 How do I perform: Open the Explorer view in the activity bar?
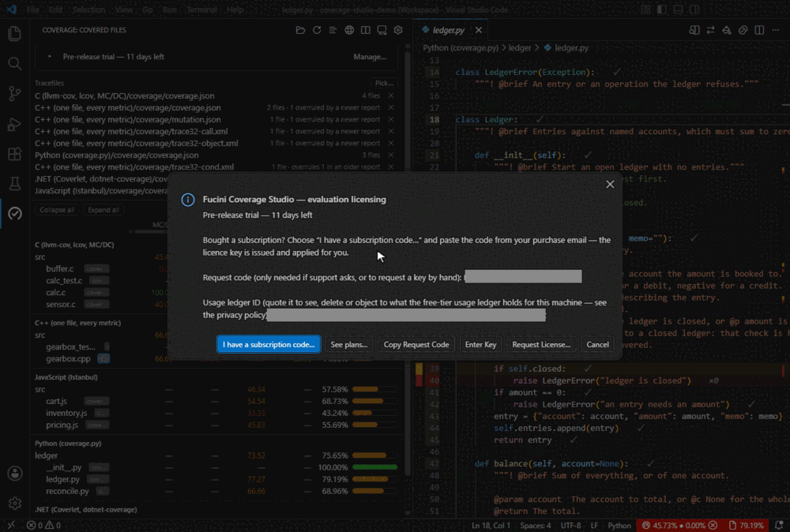click(x=14, y=33)
